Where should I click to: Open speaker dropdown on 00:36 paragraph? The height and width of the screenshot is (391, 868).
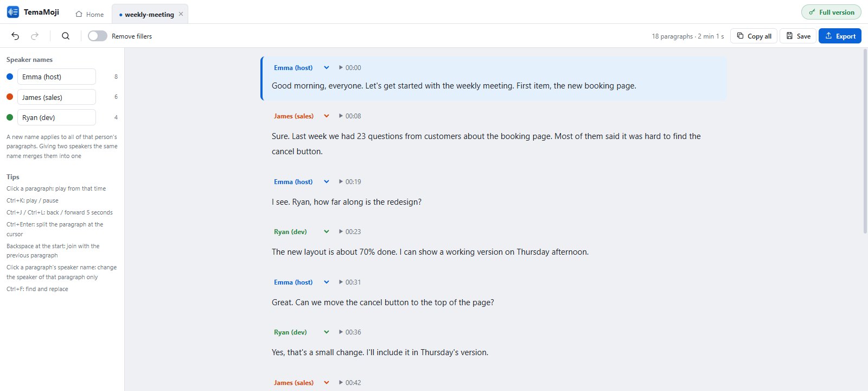[x=327, y=332]
